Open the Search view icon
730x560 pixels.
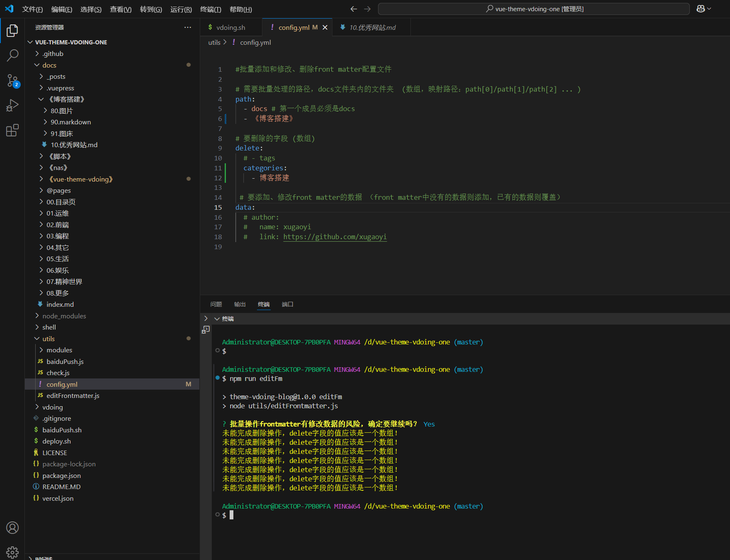(12, 56)
